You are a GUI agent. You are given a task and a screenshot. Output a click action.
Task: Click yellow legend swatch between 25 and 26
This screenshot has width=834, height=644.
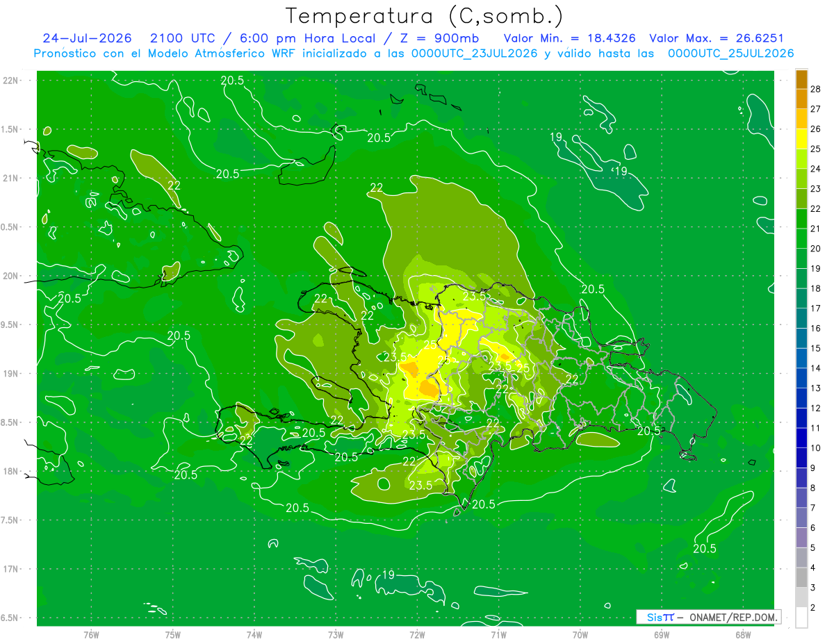click(801, 138)
